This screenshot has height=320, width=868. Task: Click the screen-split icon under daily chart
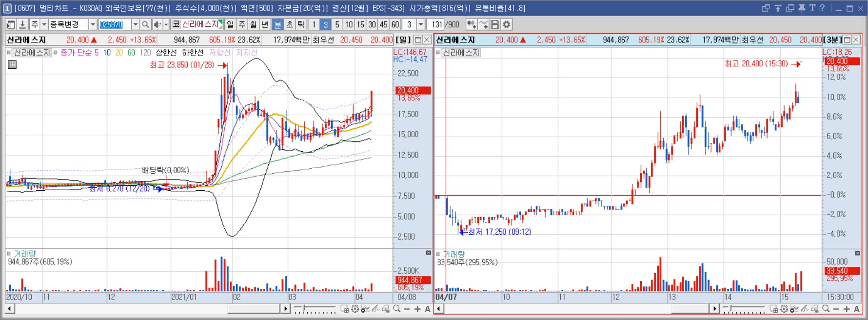point(344,309)
